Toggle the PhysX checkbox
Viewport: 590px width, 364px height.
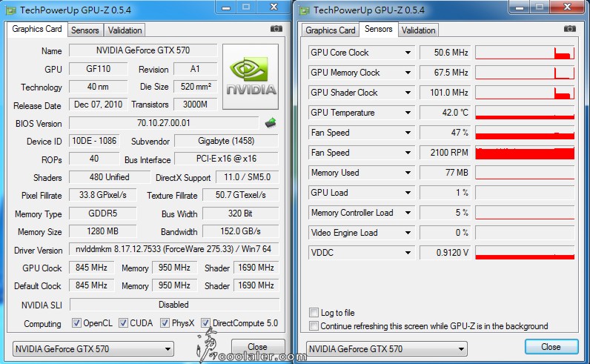coord(165,323)
